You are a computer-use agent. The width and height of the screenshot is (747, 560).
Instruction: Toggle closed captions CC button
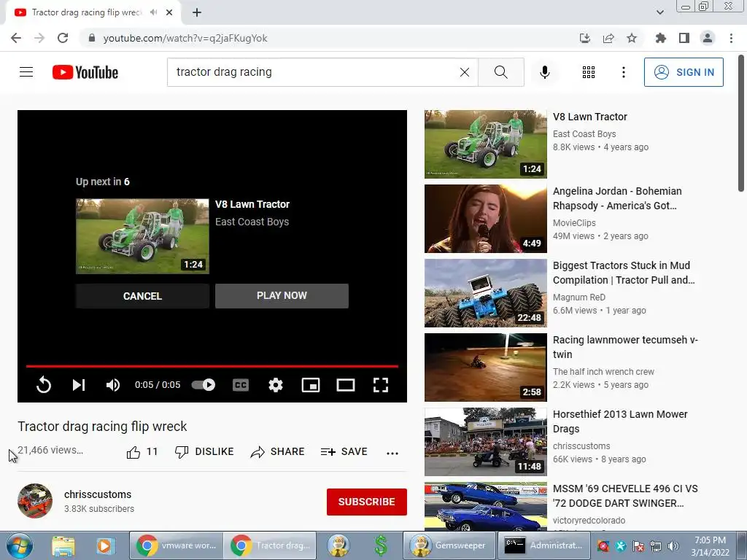coord(241,385)
